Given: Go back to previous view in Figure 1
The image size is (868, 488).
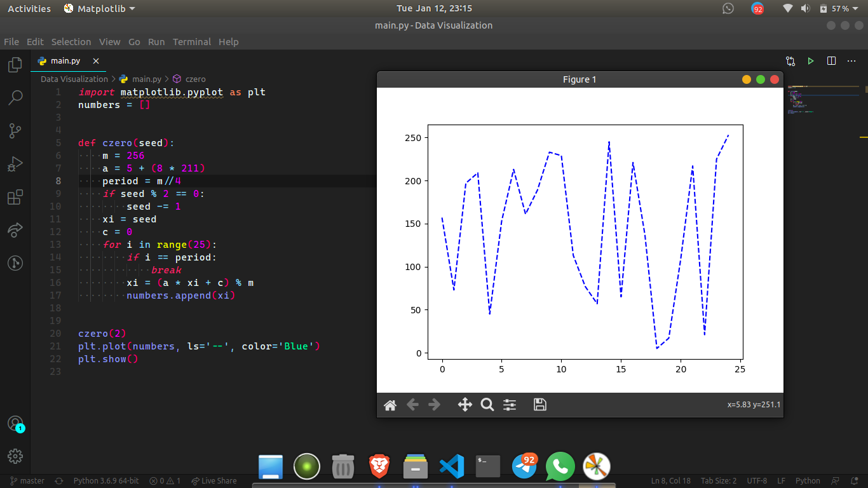Looking at the screenshot, I should click(x=412, y=405).
